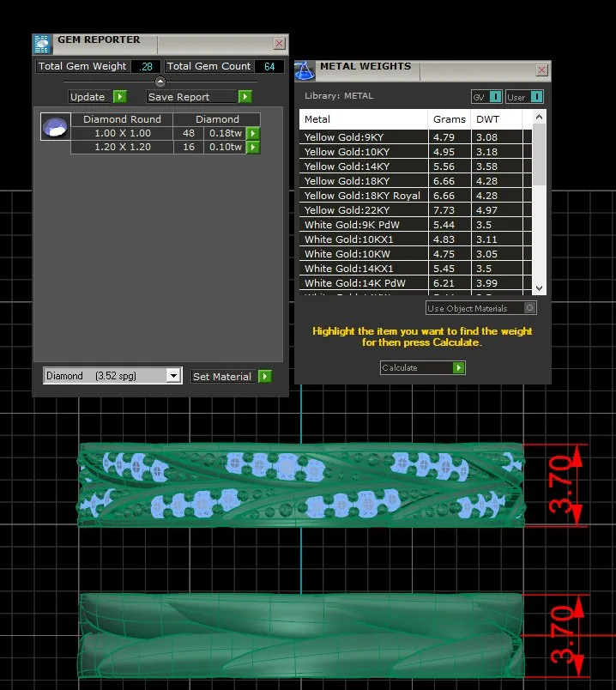
Task: Click the 48 gem count cell
Action: click(x=189, y=133)
